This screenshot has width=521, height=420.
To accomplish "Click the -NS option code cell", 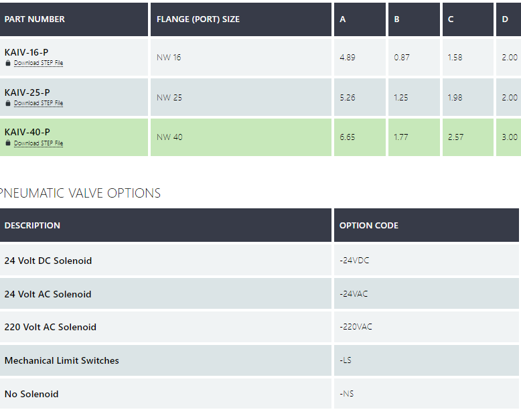I will click(x=347, y=394).
